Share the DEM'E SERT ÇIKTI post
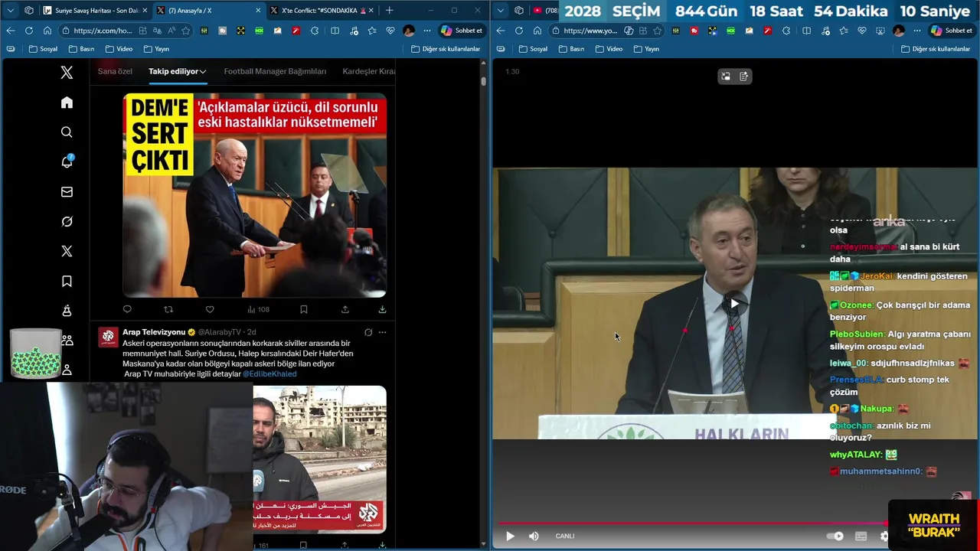 (345, 309)
